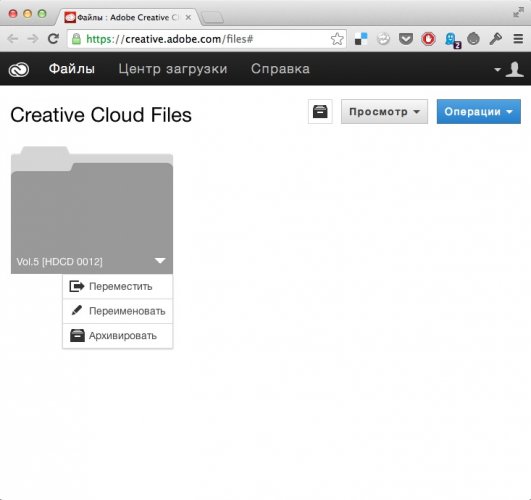Click the key-shaped extension icon

pos(495,39)
